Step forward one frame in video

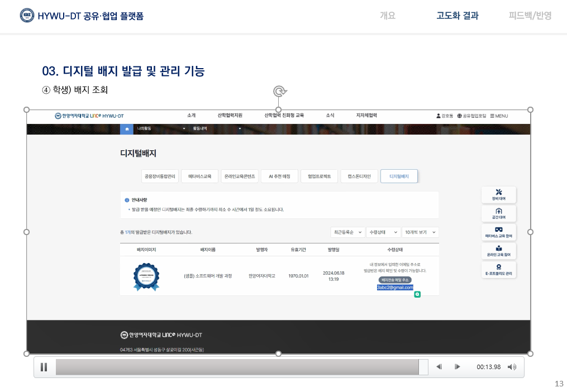458,367
